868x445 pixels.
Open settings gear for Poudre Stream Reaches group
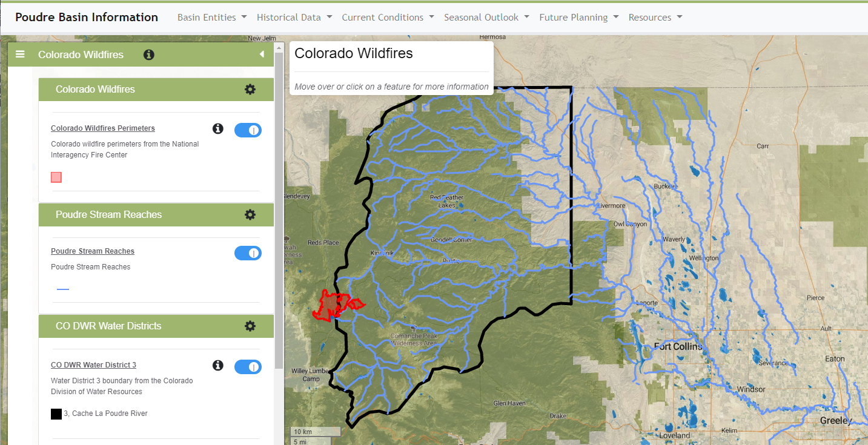click(250, 214)
